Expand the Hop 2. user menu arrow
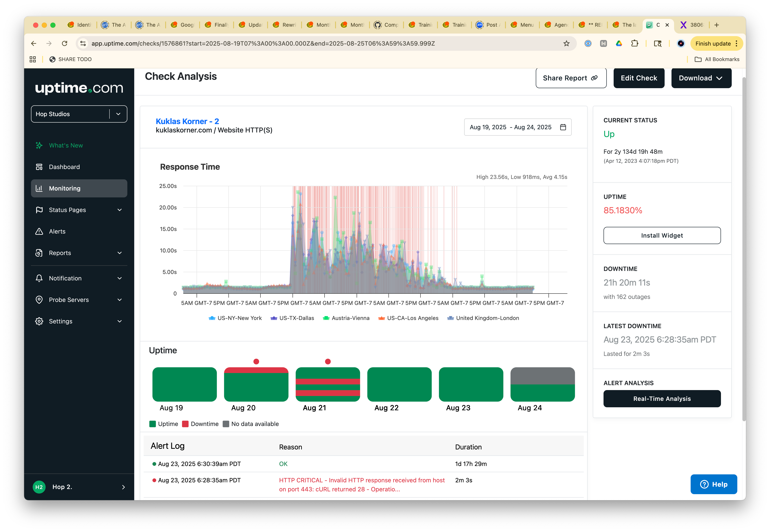This screenshot has width=770, height=532. point(123,487)
